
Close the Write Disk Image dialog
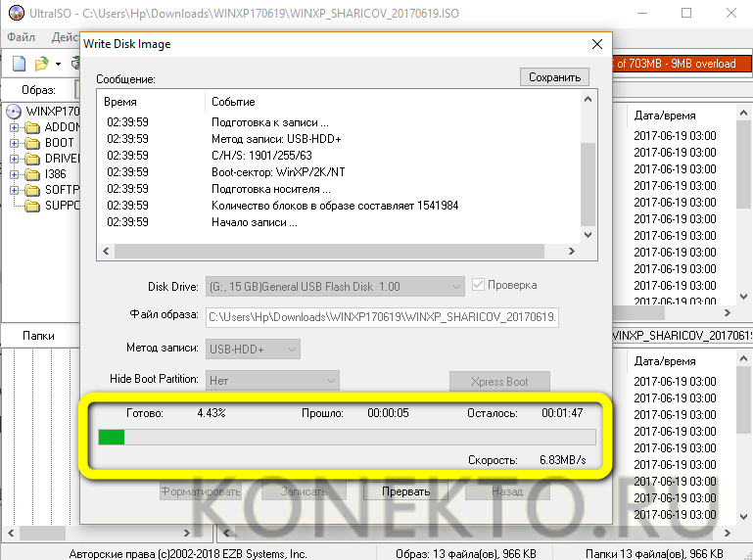(x=597, y=44)
